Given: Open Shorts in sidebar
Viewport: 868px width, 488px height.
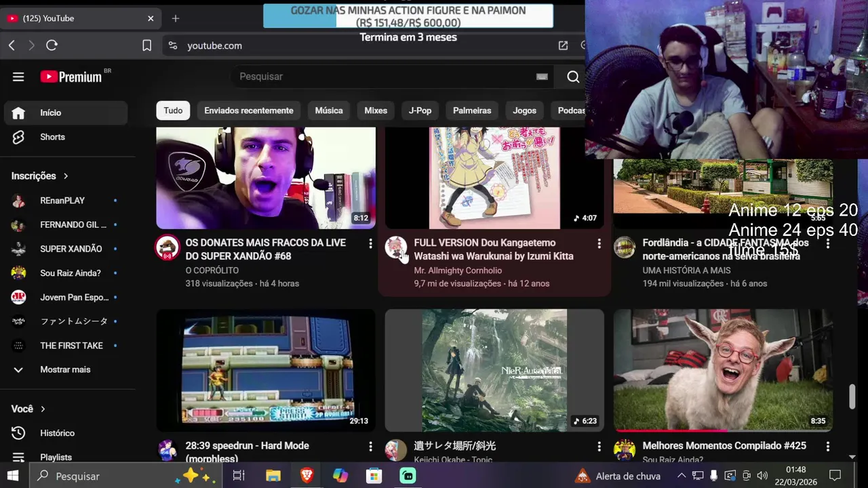Looking at the screenshot, I should coord(66,137).
